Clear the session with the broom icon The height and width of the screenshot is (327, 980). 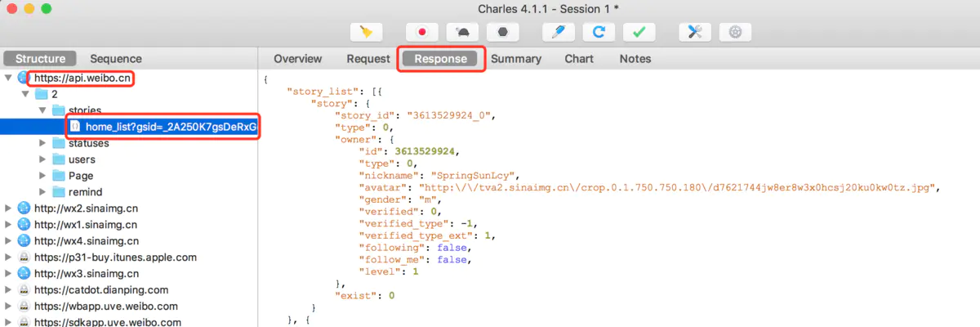point(367,32)
